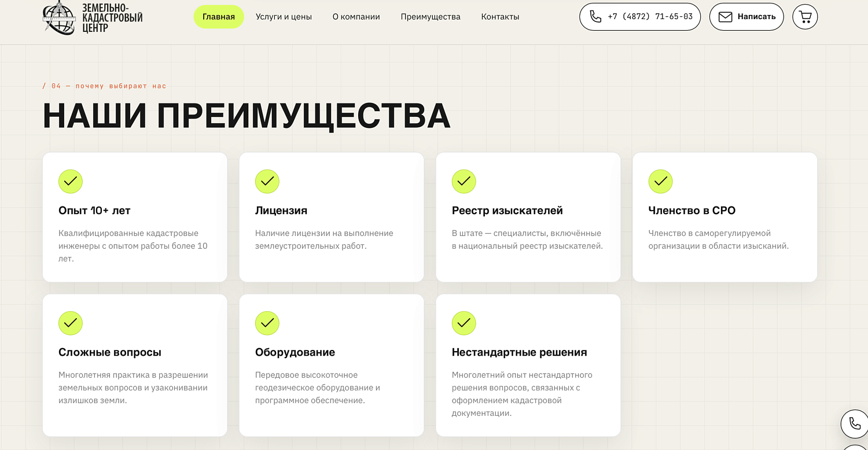
Task: Navigate to the Контакты page
Action: 500,17
